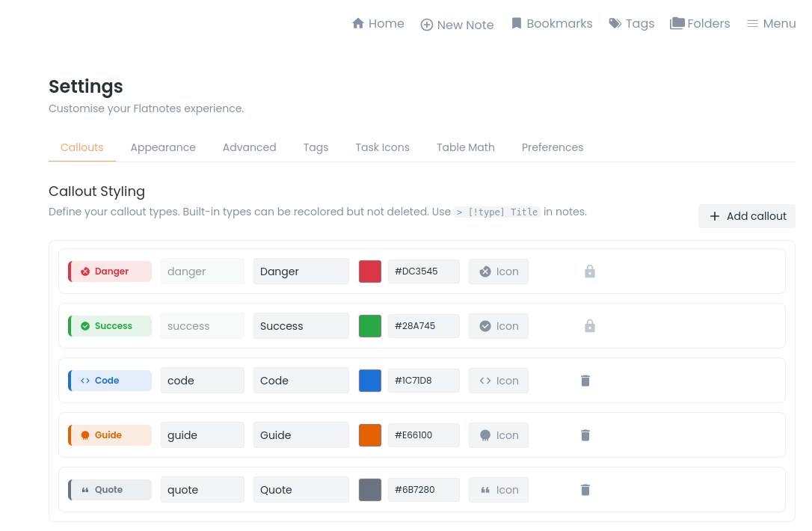Click the disabled 'danger' type field
Image resolution: width=812 pixels, height=531 pixels.
tap(203, 271)
